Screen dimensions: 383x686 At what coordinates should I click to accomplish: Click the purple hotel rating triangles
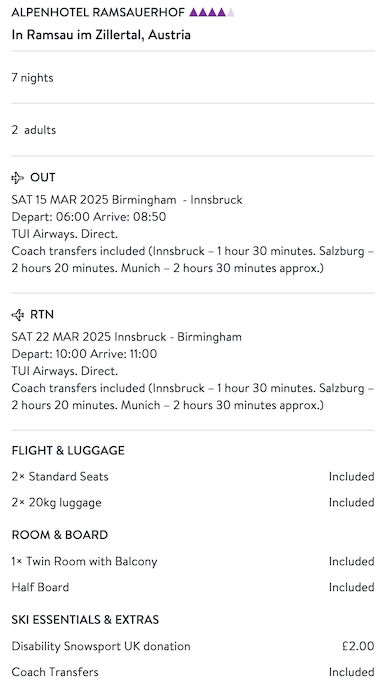point(212,12)
